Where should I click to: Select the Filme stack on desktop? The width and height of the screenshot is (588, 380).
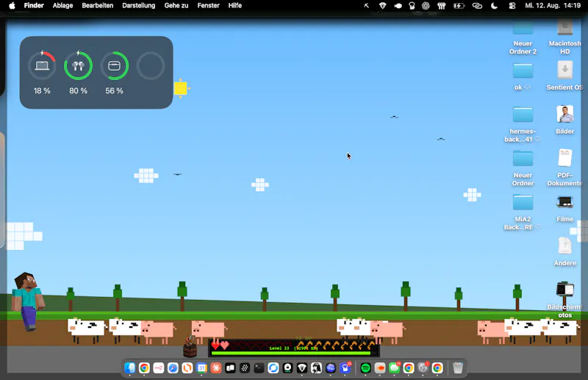click(564, 202)
